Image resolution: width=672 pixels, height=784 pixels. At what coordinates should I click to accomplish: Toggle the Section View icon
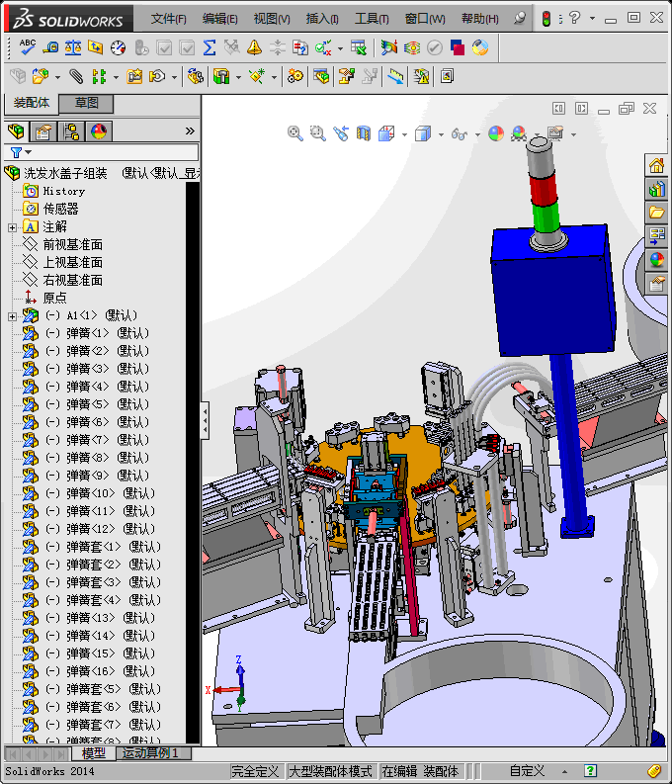(364, 133)
